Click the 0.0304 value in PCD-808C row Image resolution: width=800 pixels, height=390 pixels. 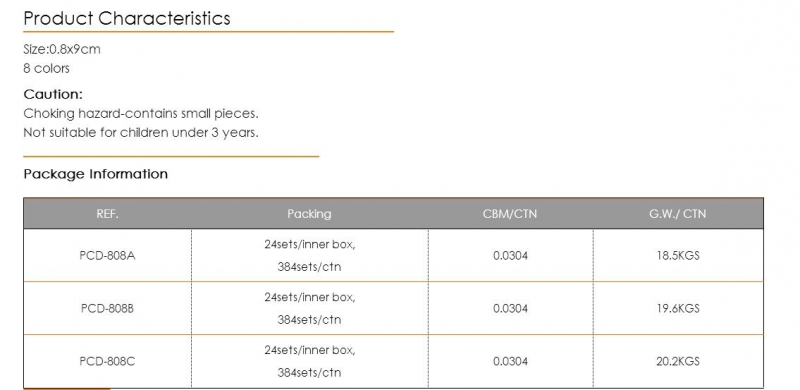(510, 361)
